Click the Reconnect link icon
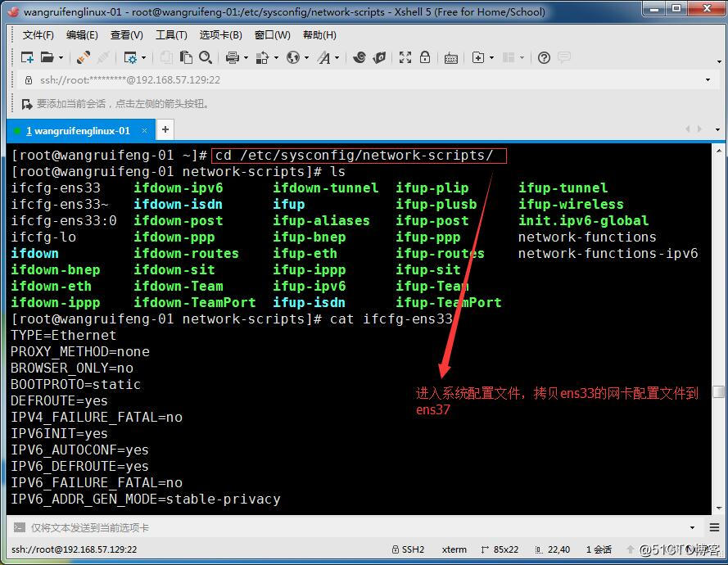Viewport: 728px width, 565px height. click(x=84, y=57)
